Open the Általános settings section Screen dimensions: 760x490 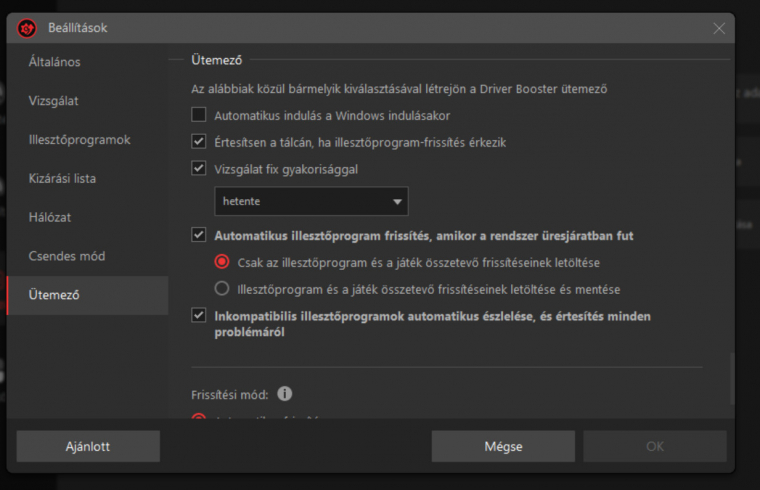coord(88,62)
